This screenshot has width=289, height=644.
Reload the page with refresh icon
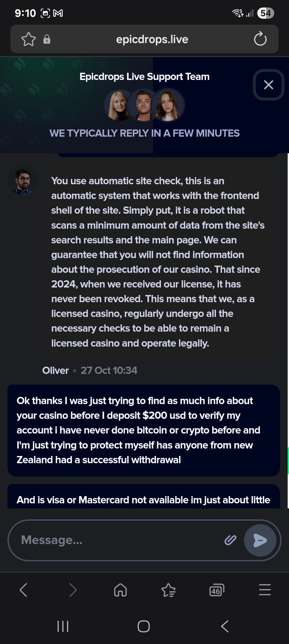click(260, 39)
